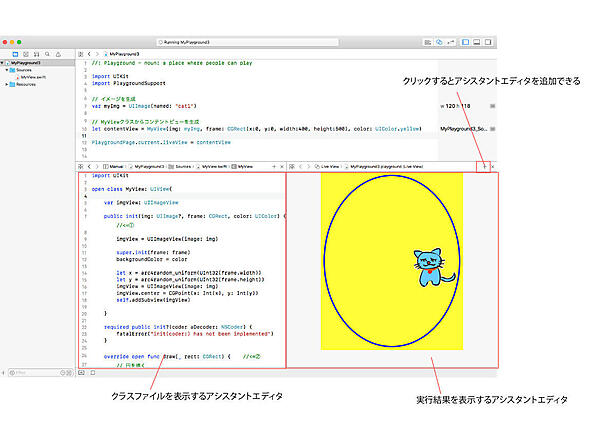Click 'open class MyView: UIView{' line
Screen dimensions: 600x424
[x=132, y=189]
